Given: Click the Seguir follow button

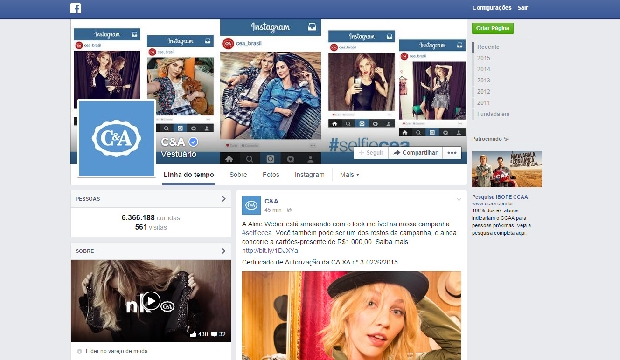Looking at the screenshot, I should point(371,153).
